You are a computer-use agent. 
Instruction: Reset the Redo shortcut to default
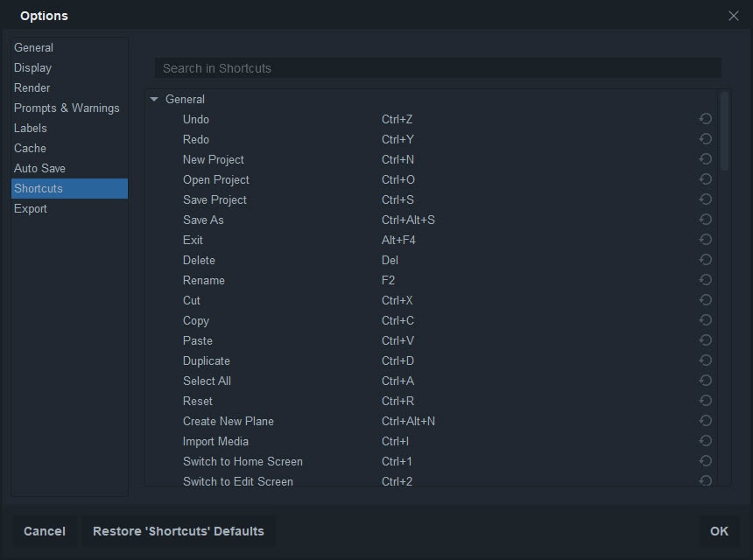tap(706, 139)
